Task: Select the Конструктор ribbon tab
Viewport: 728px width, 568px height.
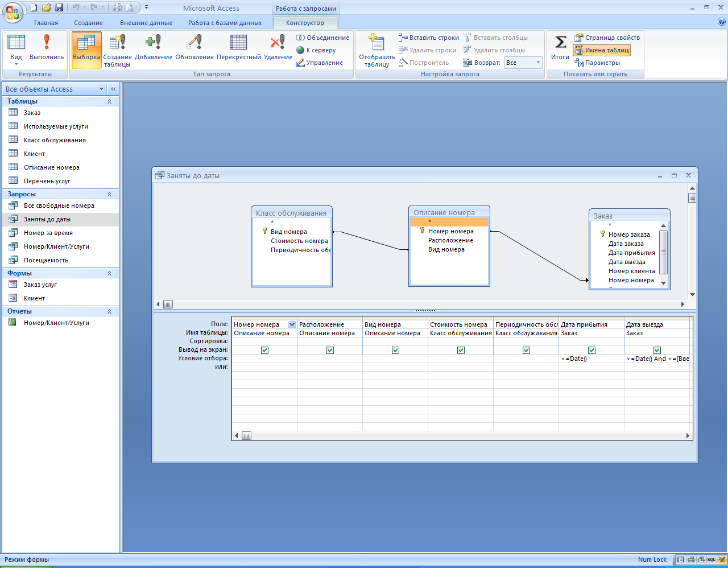Action: [305, 23]
